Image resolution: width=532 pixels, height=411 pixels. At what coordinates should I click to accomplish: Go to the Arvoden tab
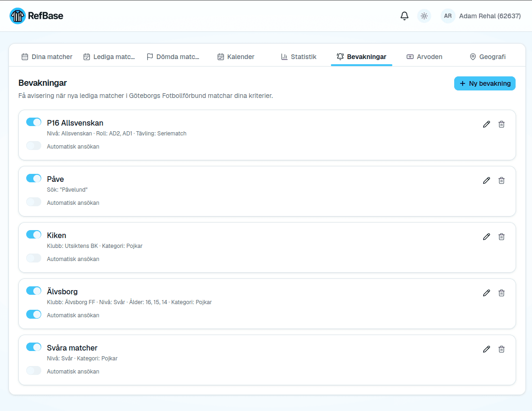tap(425, 57)
